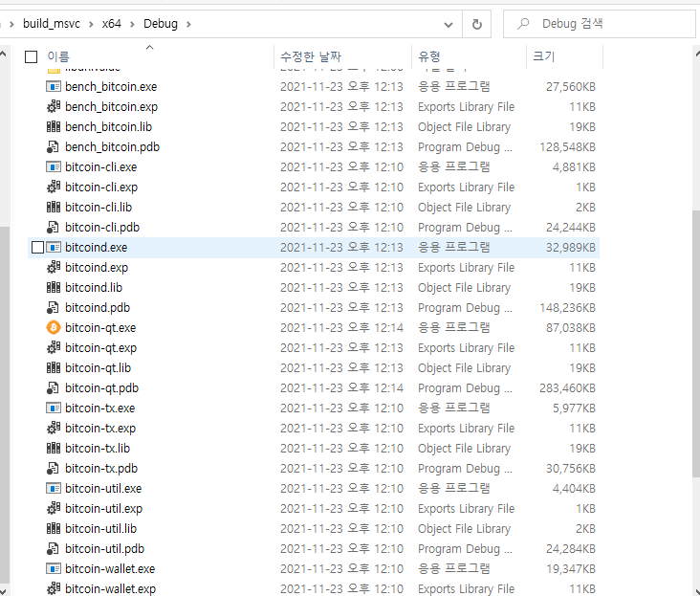Click the file list vertical scrollbar thumb

coord(696,343)
